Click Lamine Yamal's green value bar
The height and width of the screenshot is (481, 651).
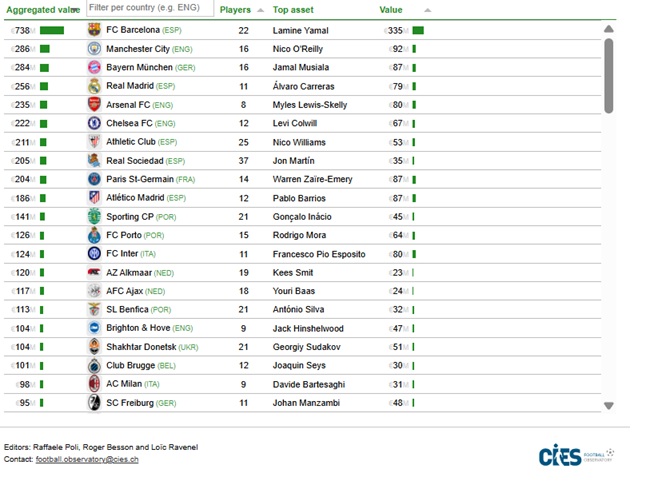[x=418, y=30]
